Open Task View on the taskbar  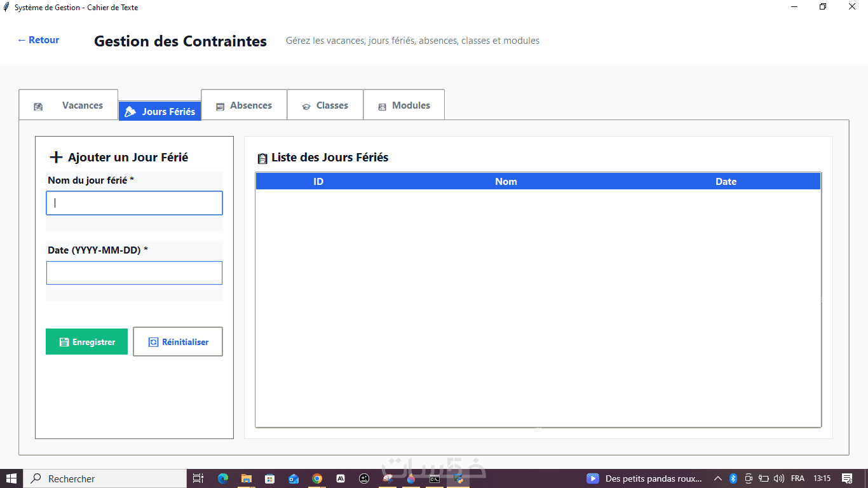(x=198, y=478)
